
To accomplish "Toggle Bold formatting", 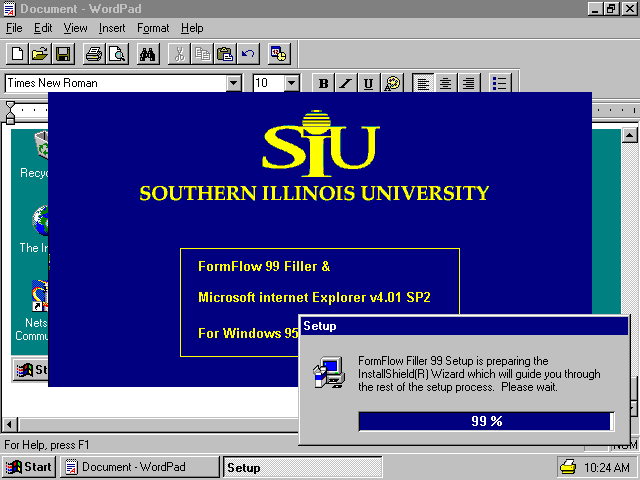I will click(x=323, y=83).
